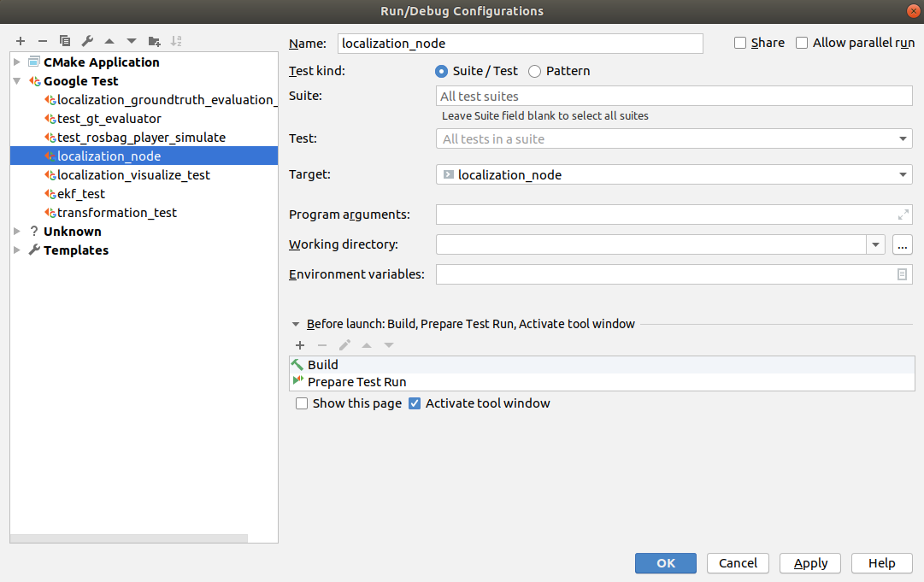The height and width of the screenshot is (582, 924).
Task: Remove selected configuration with minus icon
Action: [x=43, y=41]
